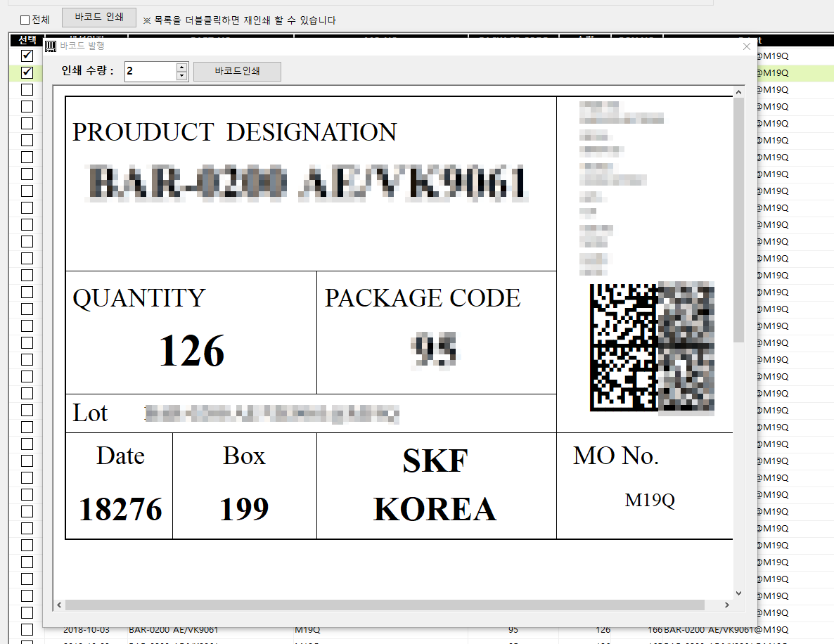Click the 바코드 인쇄 button in the main window
This screenshot has height=644, width=834.
click(x=99, y=18)
